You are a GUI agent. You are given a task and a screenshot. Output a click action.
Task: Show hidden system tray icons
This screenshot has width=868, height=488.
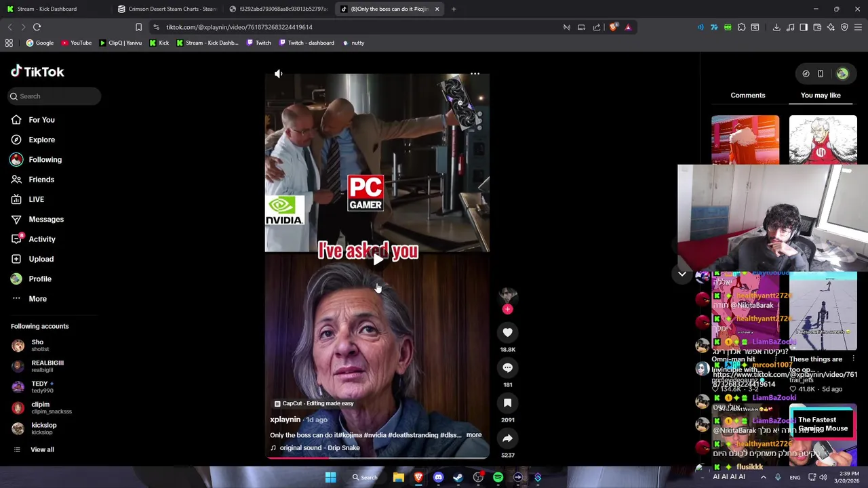click(763, 477)
